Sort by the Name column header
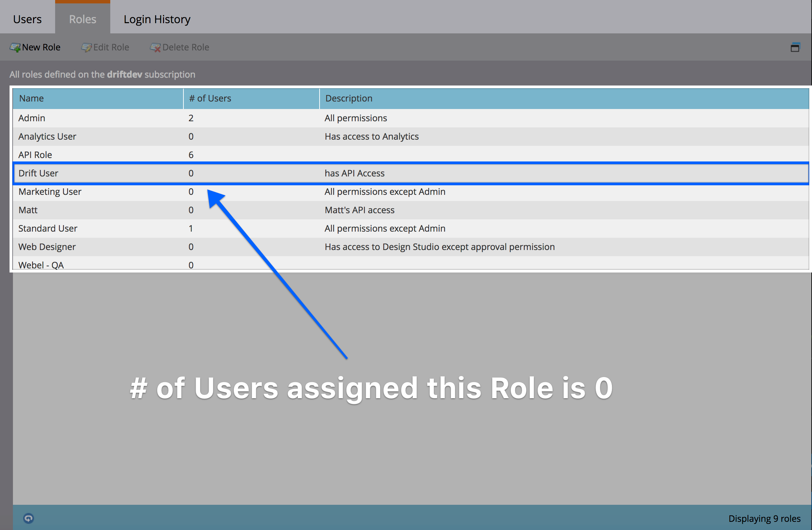This screenshot has width=812, height=530. click(x=98, y=98)
